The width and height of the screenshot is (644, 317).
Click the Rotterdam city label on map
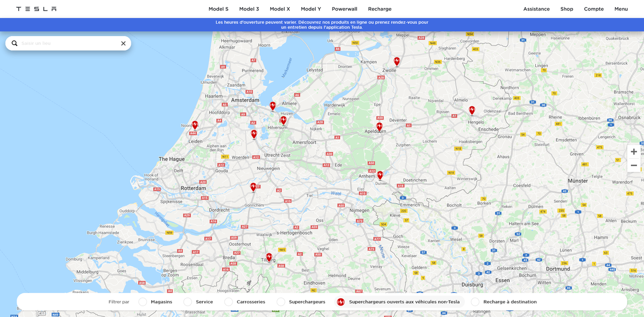coord(194,188)
